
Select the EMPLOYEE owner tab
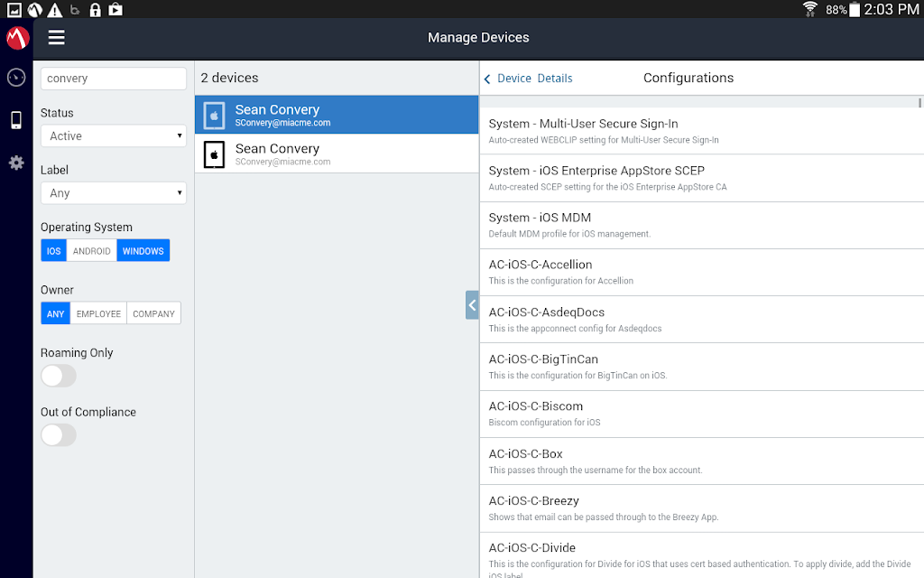(x=98, y=313)
